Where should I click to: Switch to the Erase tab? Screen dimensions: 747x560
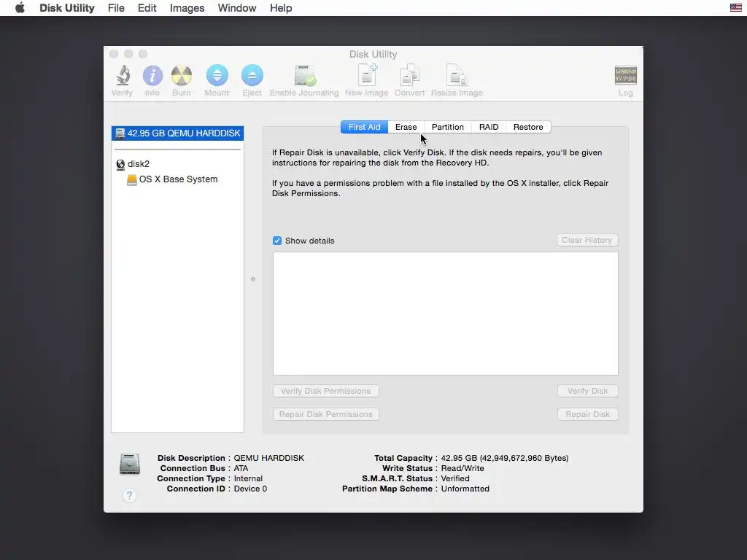coord(406,127)
